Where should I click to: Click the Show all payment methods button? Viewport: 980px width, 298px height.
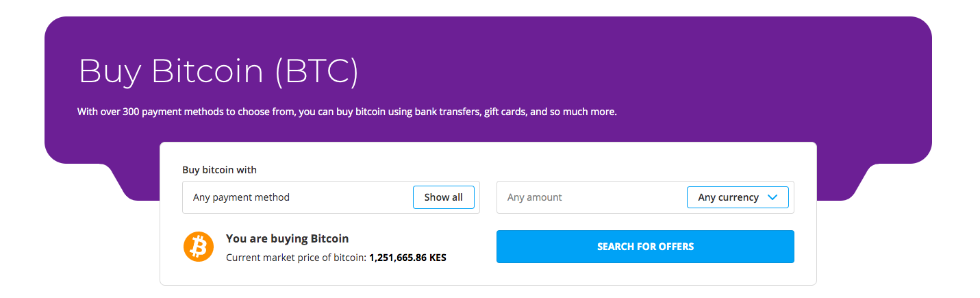tap(444, 197)
